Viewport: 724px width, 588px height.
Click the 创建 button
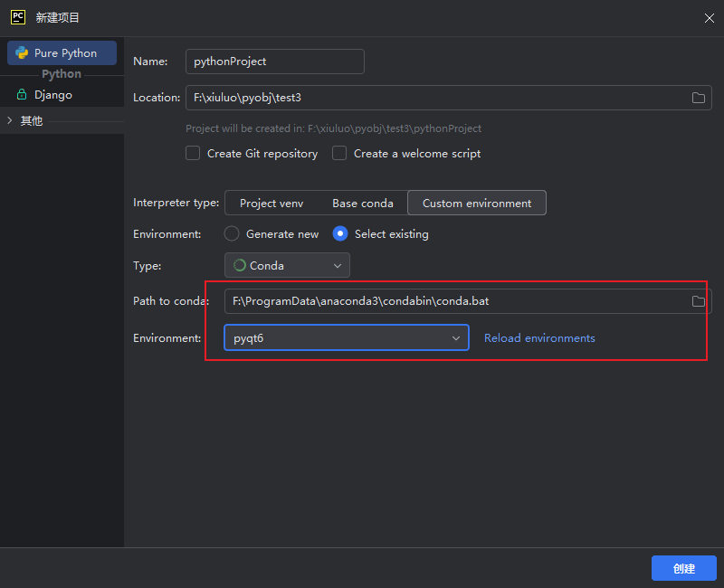[x=683, y=568]
